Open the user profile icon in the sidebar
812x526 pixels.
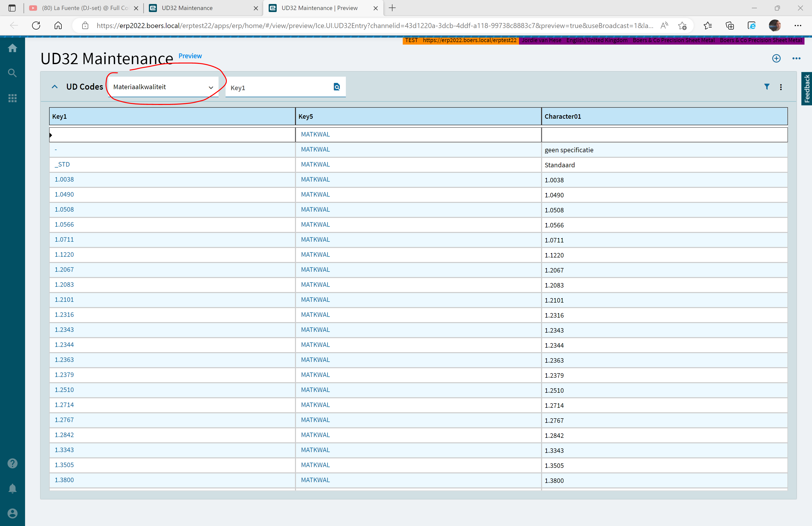pyautogui.click(x=13, y=513)
